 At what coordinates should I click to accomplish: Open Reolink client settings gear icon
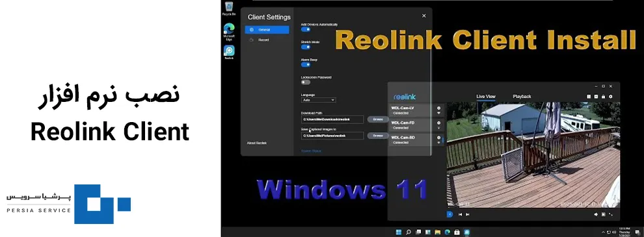pos(610,97)
